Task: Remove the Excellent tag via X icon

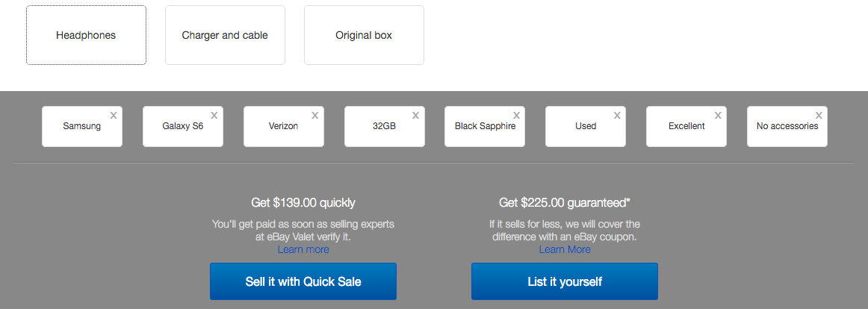Action: [x=718, y=116]
